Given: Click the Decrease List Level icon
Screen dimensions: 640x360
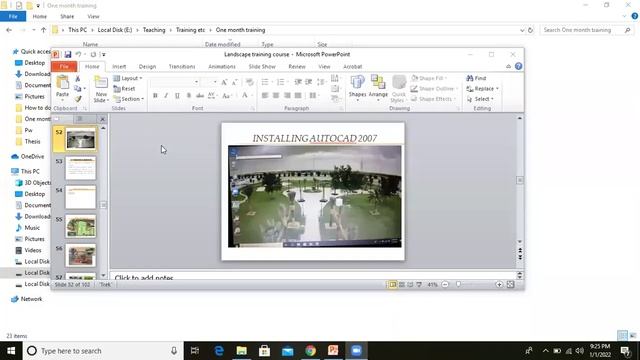Looking at the screenshot, I should (x=298, y=82).
